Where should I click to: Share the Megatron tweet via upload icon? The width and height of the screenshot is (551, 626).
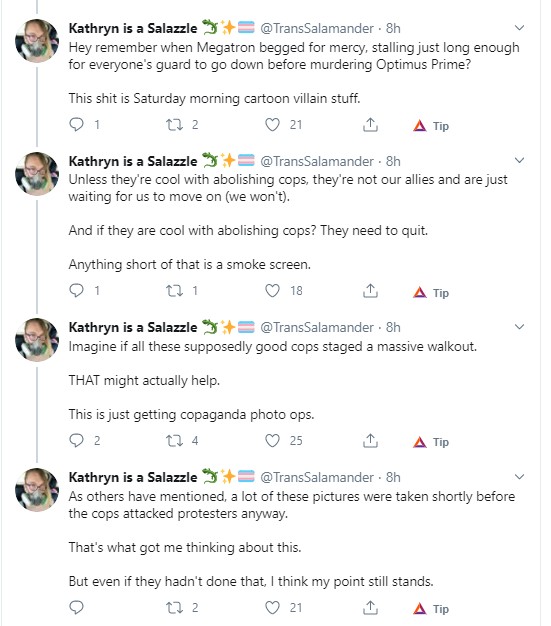point(370,125)
